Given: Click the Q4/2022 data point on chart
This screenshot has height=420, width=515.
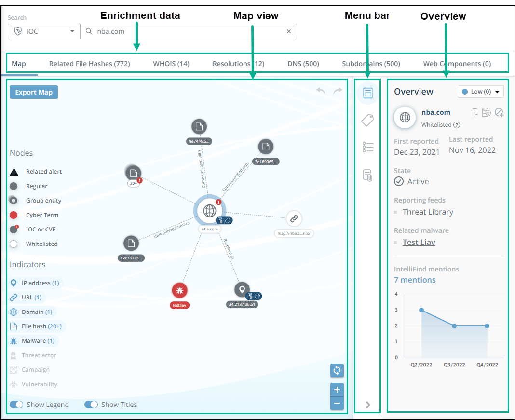Looking at the screenshot, I should [x=487, y=326].
